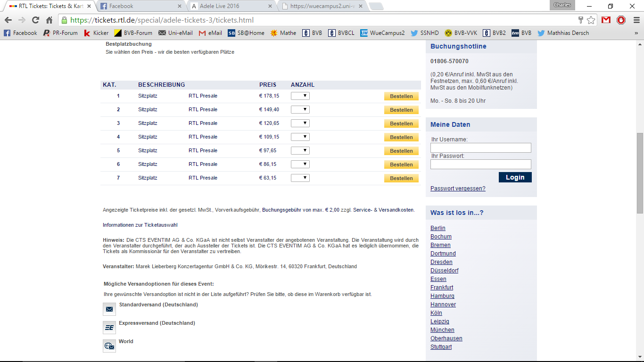This screenshot has height=362, width=644.
Task: Open the Mathhias Dersch Twitter bookmark
Action: 563,33
